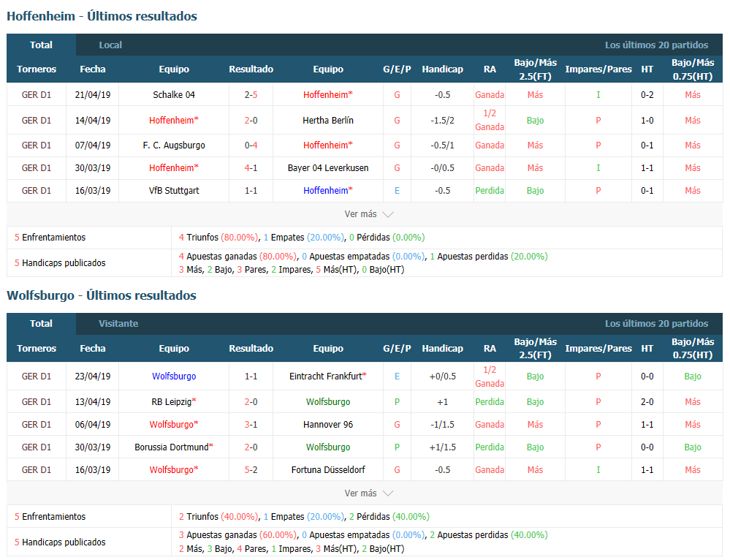Image resolution: width=730 pixels, height=560 pixels.
Task: Open the Fortuna Düsseldorf team link
Action: pyautogui.click(x=328, y=470)
